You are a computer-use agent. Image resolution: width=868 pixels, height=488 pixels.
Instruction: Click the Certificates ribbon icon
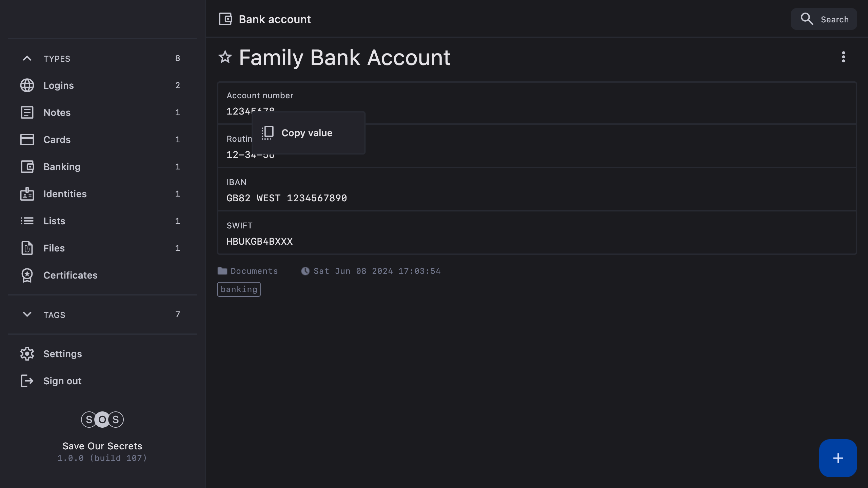(27, 275)
